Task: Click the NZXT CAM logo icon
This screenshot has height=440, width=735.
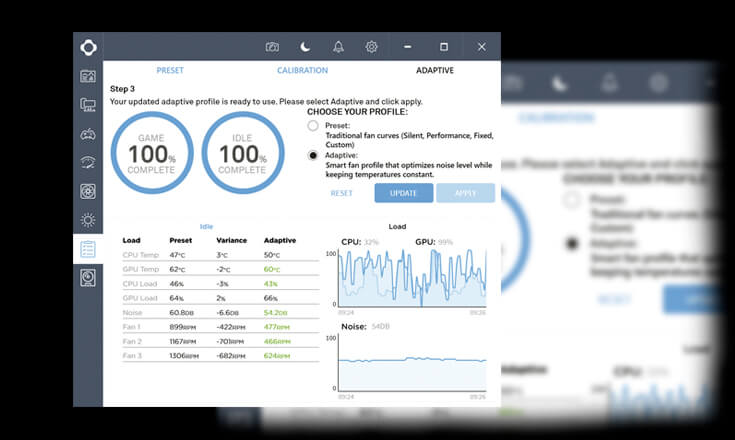Action: pyautogui.click(x=88, y=47)
